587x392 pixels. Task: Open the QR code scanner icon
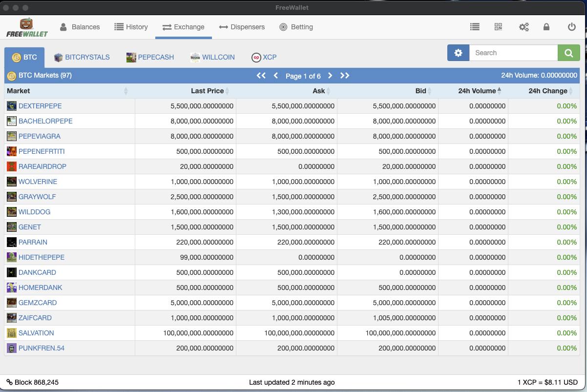(x=498, y=27)
